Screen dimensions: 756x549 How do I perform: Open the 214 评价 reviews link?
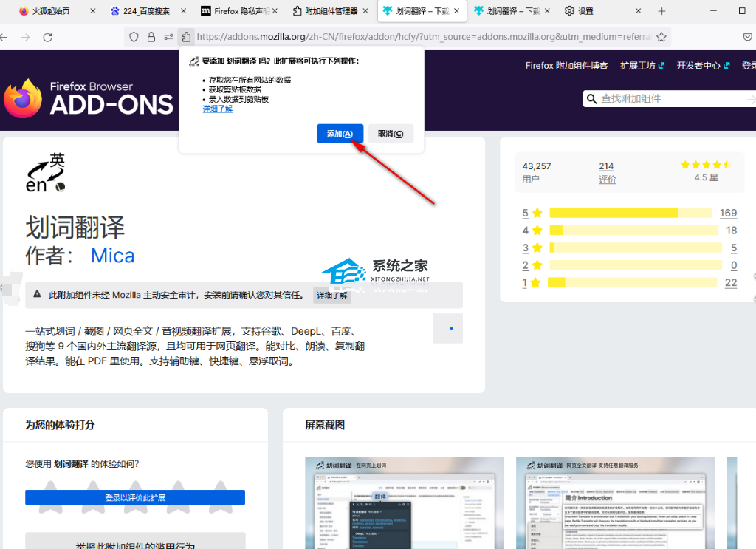click(x=607, y=172)
